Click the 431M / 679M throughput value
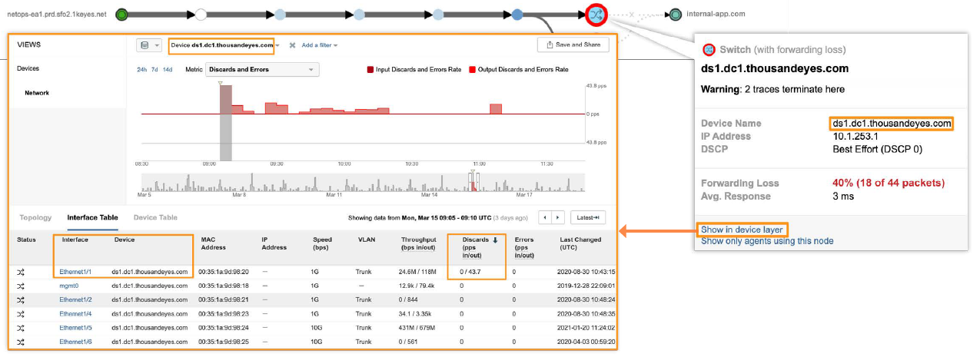 coord(417,328)
